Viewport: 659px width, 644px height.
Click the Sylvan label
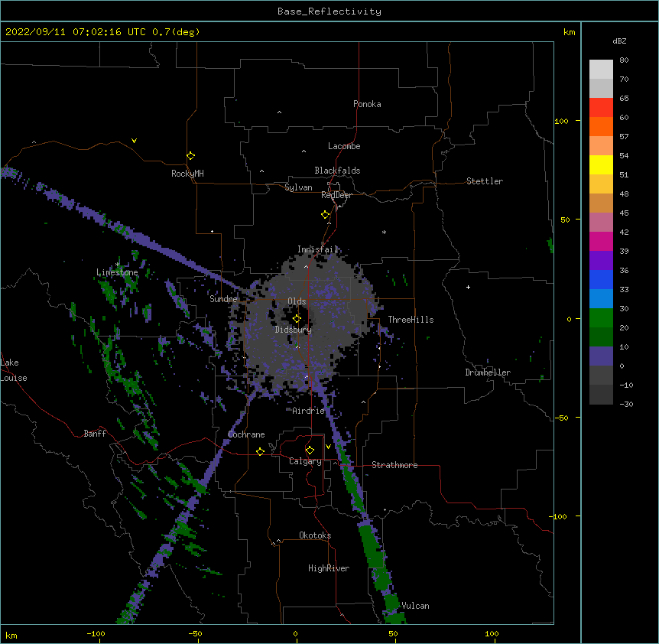(x=298, y=187)
